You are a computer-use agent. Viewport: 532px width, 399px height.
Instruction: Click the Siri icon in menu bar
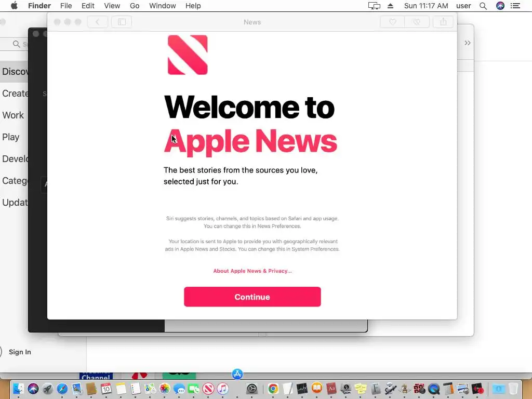click(x=500, y=6)
